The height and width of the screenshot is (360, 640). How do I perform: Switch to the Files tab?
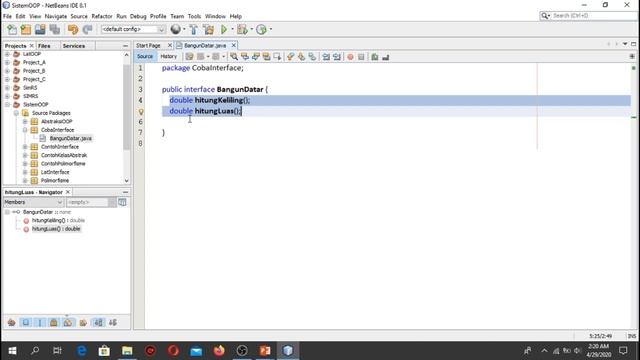44,46
